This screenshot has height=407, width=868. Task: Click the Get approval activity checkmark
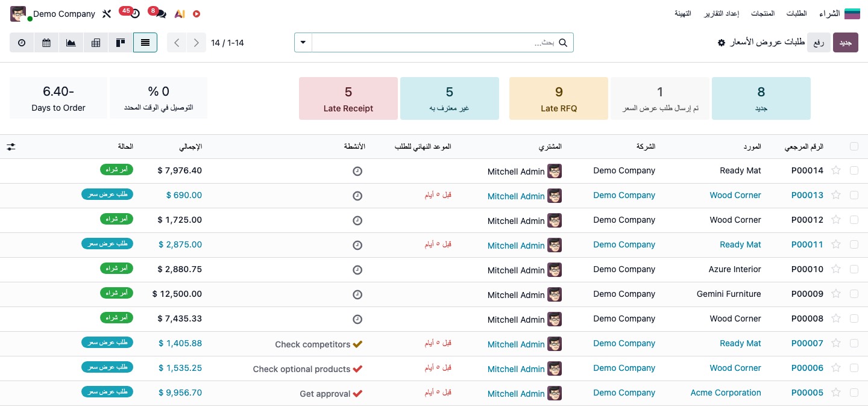(x=357, y=394)
